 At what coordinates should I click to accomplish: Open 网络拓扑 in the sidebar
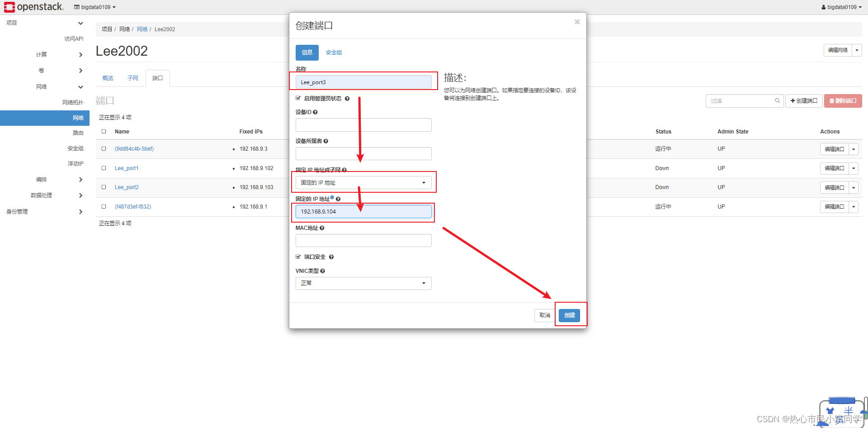(73, 103)
